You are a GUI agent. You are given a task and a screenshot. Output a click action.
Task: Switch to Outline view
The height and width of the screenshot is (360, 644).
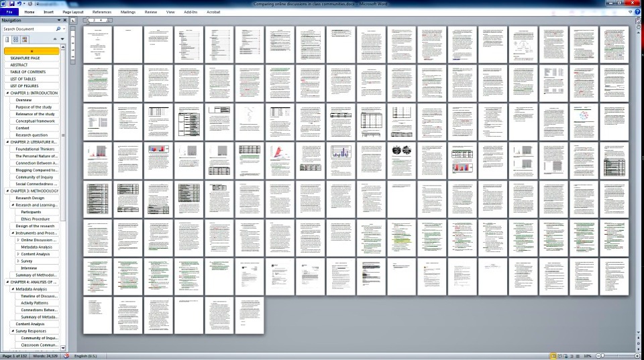(x=572, y=356)
